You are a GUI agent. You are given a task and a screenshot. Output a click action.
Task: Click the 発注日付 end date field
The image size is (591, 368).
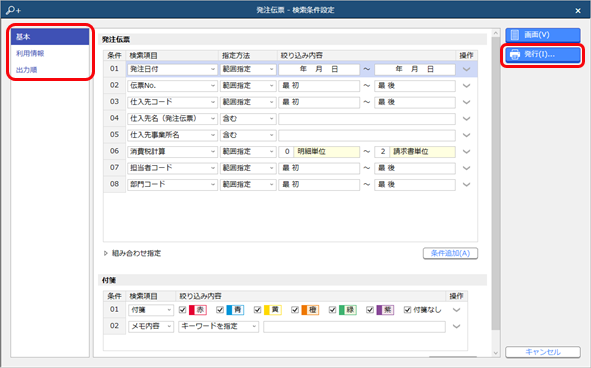tap(415, 69)
